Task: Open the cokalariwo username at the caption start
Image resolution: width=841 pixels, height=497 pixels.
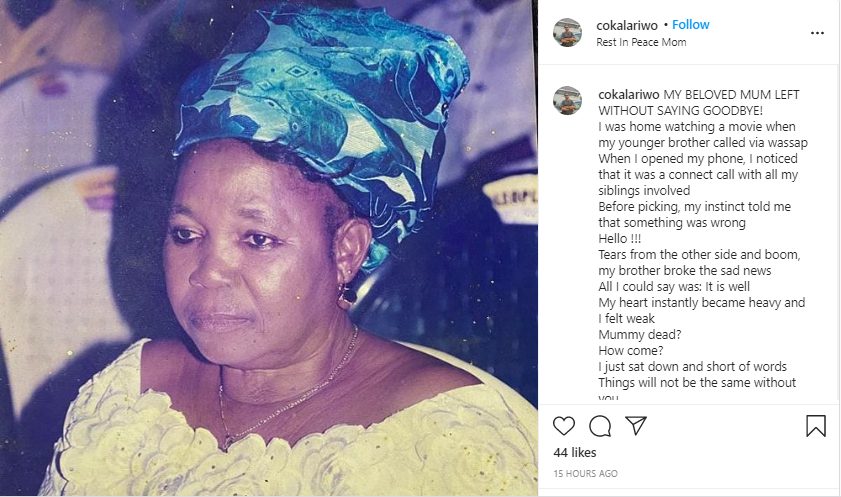Action: (629, 95)
